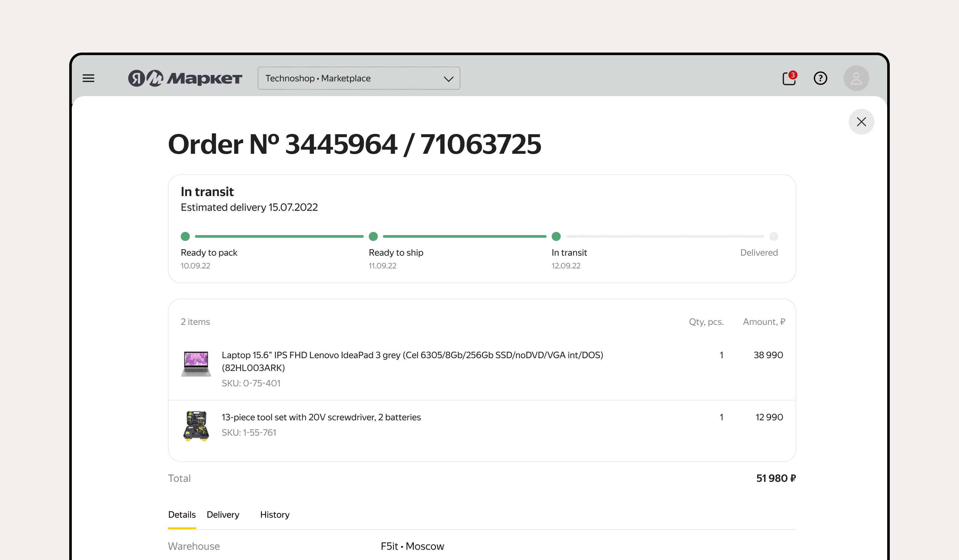This screenshot has height=560, width=959.
Task: Switch to the Delivery tab
Action: click(x=223, y=515)
